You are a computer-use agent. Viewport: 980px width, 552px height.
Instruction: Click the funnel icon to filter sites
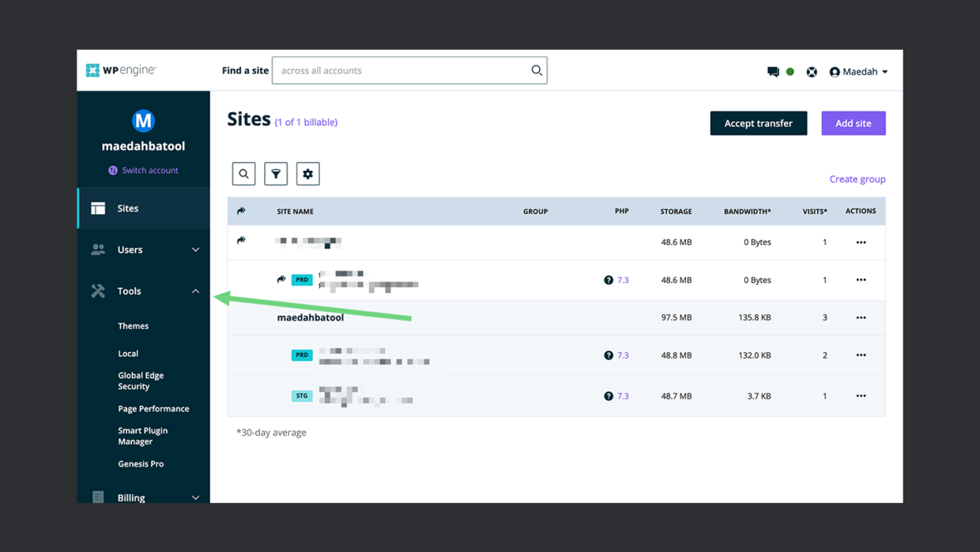tap(275, 173)
